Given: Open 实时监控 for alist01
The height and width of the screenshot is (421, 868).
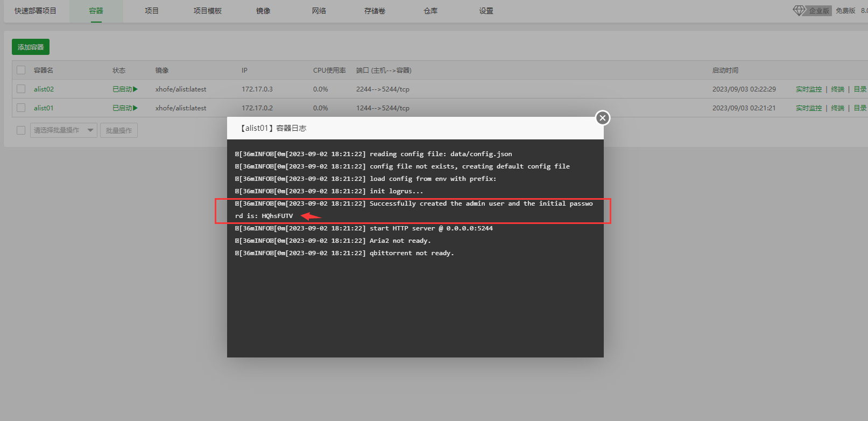Looking at the screenshot, I should coord(809,108).
